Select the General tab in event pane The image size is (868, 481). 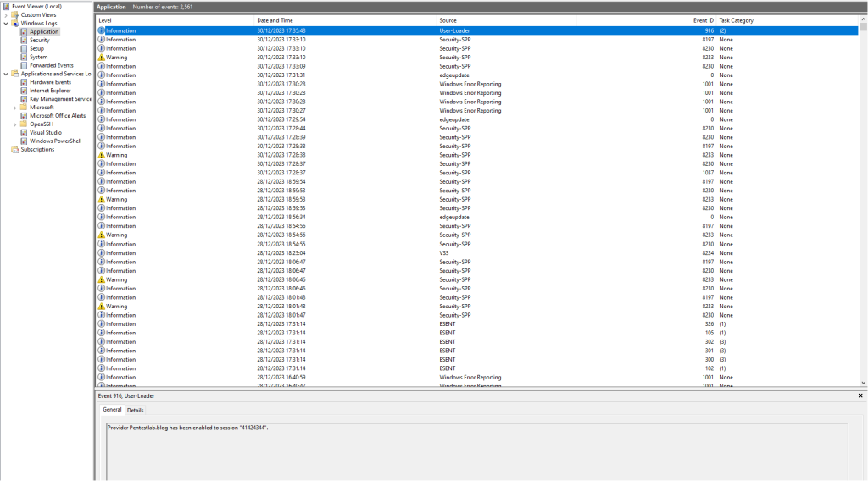tap(113, 410)
